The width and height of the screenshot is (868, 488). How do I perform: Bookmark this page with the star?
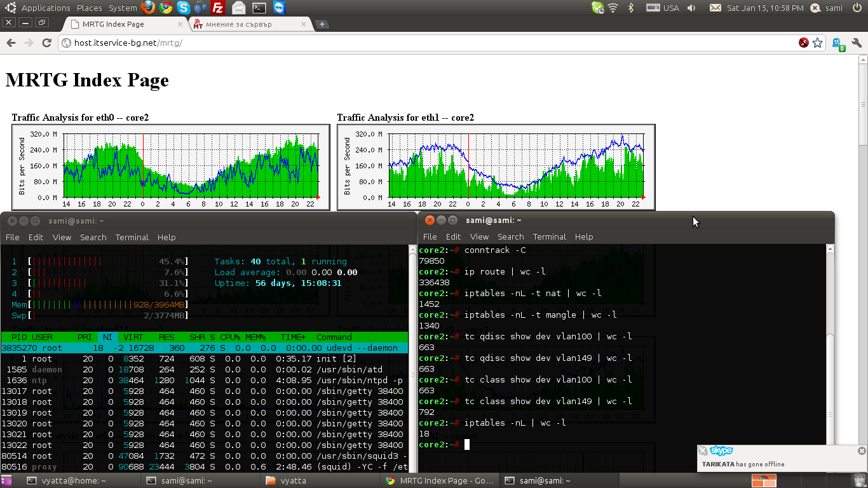[x=818, y=43]
